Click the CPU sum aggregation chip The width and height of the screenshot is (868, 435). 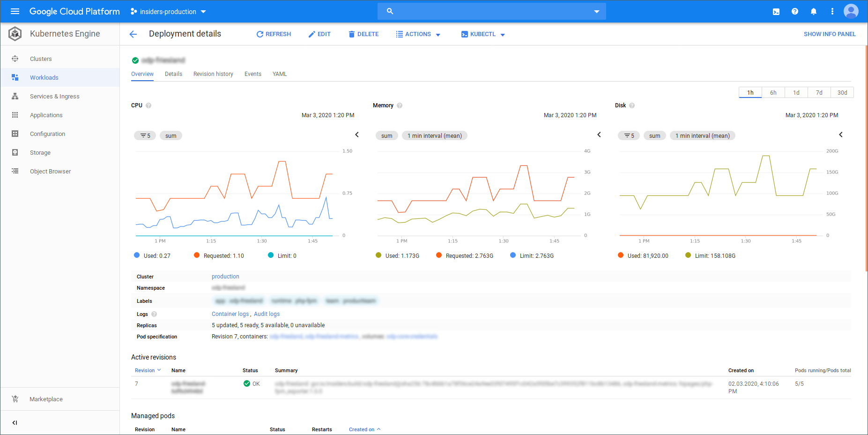pyautogui.click(x=171, y=135)
